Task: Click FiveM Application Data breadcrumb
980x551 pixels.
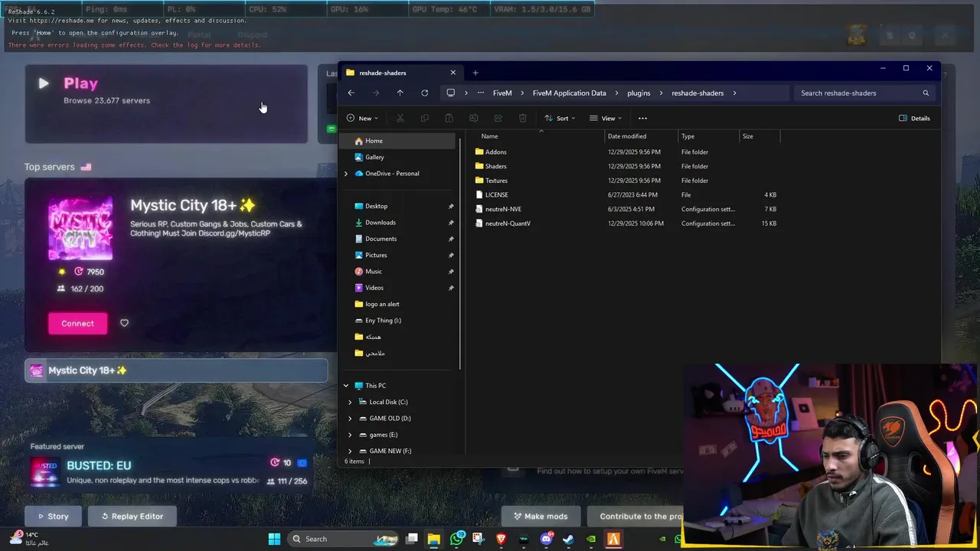Action: (x=569, y=93)
